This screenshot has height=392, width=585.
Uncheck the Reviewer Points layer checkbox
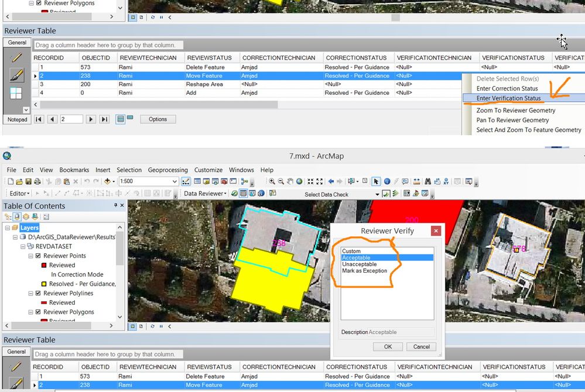(37, 256)
